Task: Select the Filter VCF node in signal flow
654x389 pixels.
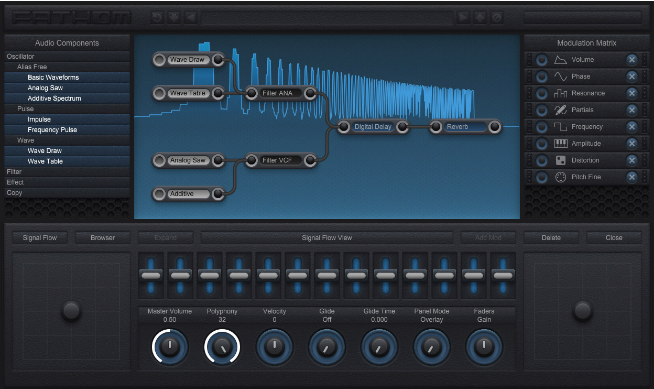Action: (281, 160)
